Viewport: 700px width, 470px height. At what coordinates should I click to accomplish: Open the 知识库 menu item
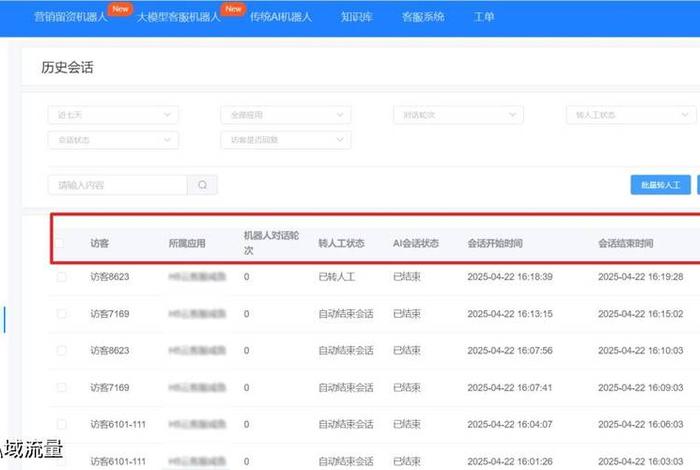click(356, 17)
